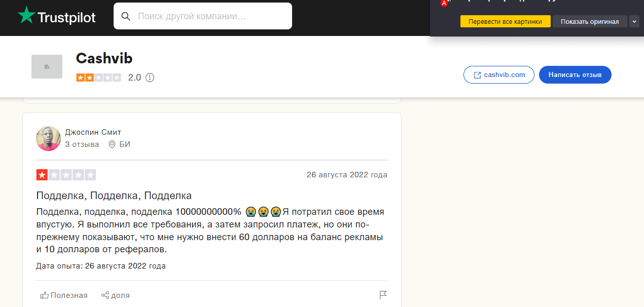The width and height of the screenshot is (644, 307).
Task: Click the location pin icon near БИ
Action: tap(112, 144)
